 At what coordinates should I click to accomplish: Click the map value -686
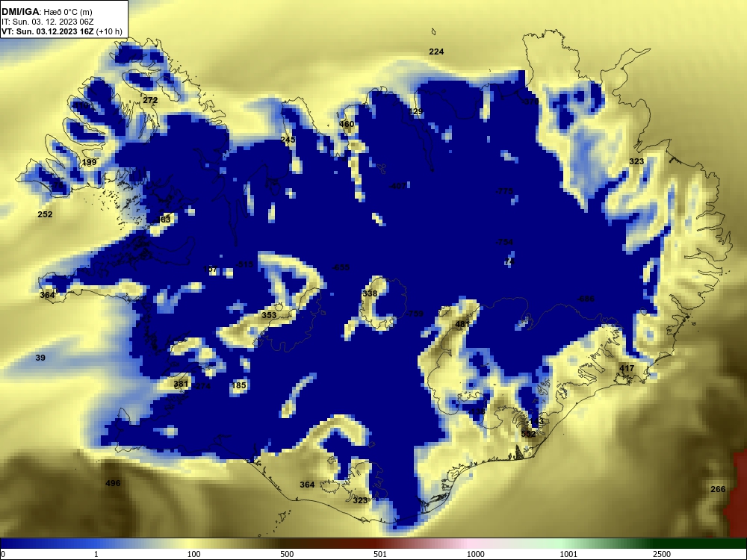click(586, 299)
